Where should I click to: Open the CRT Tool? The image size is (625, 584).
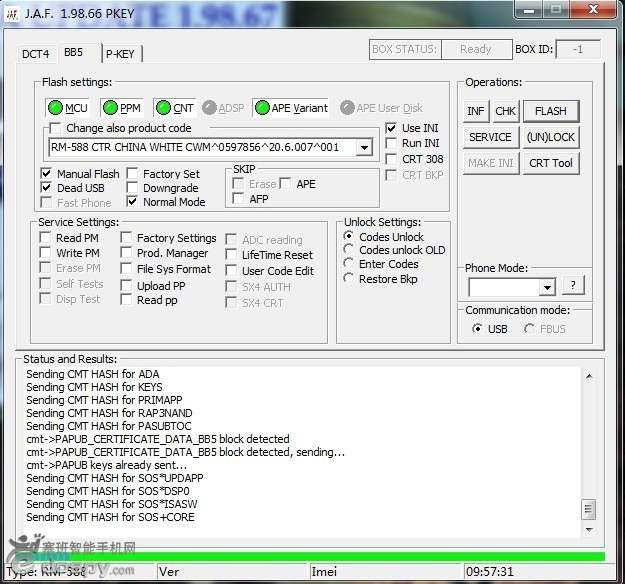click(550, 163)
